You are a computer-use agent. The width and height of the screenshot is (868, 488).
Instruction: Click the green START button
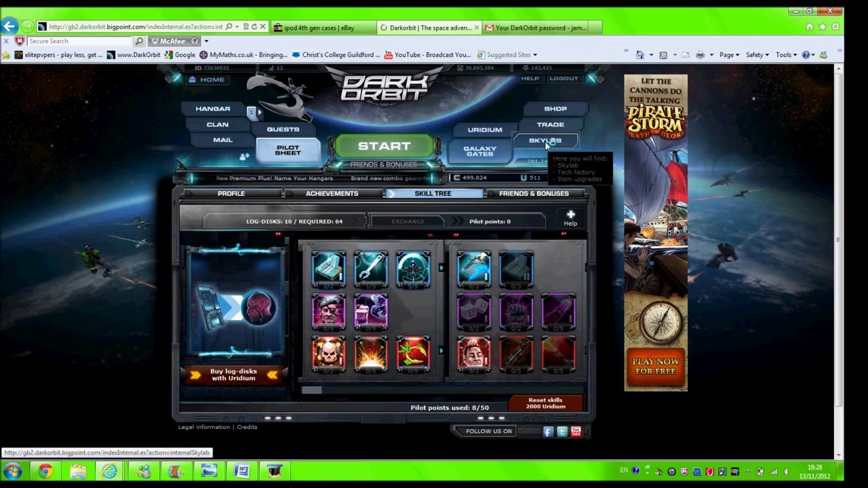click(384, 146)
